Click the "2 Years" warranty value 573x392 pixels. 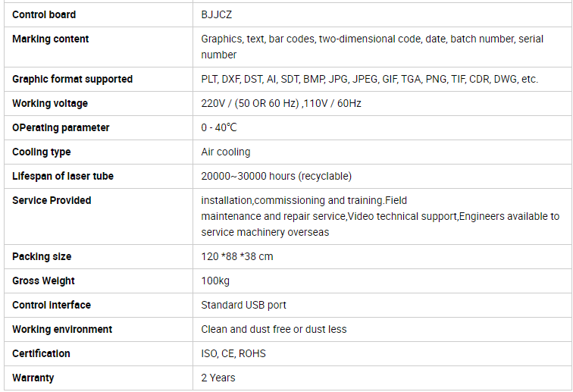click(x=218, y=378)
